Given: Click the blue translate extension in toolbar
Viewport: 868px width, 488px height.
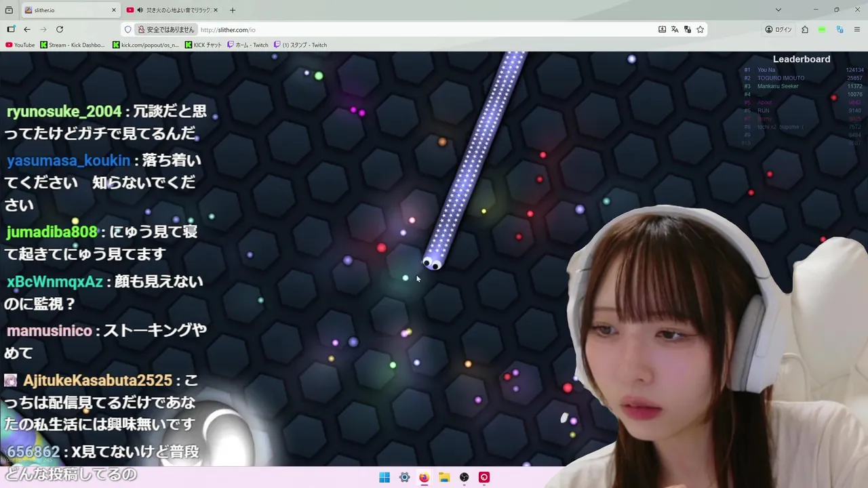Looking at the screenshot, I should (840, 29).
